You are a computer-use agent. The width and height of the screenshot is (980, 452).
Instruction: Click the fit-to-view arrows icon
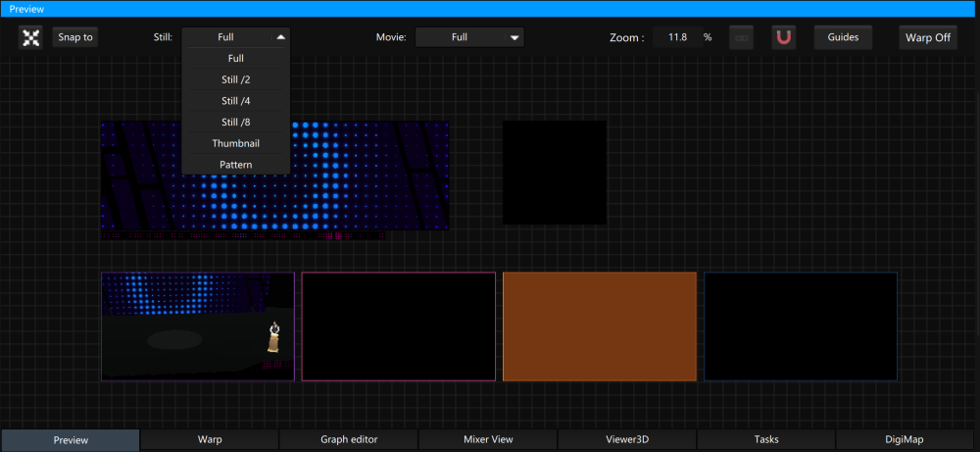(31, 38)
